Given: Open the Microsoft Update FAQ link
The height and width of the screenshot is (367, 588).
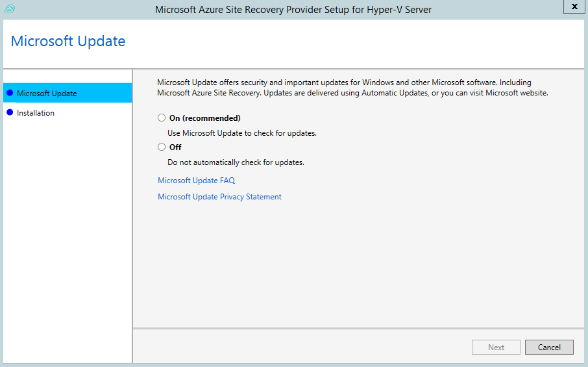Looking at the screenshot, I should tap(196, 181).
